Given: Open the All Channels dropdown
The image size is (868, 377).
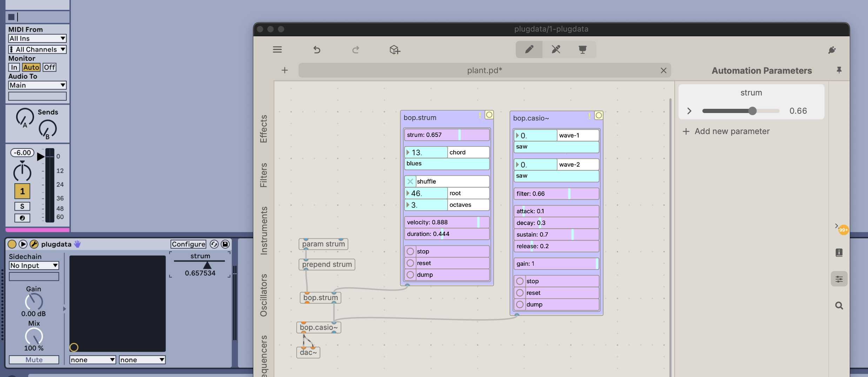Looking at the screenshot, I should point(37,49).
